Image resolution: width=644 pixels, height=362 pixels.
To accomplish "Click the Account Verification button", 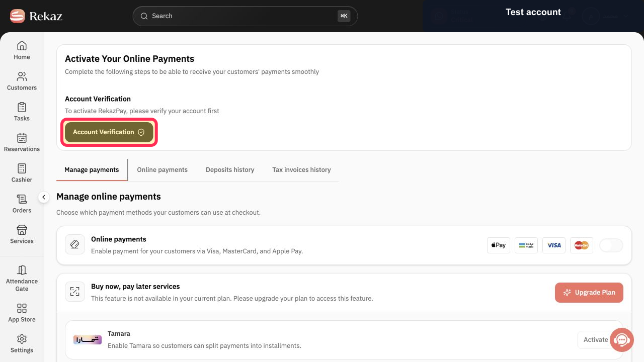I will 109,132.
